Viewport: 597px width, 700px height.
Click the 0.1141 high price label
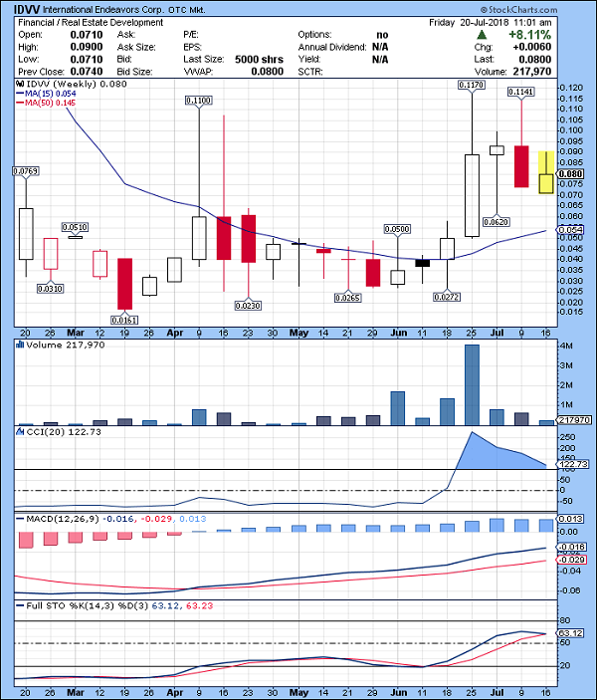(521, 92)
